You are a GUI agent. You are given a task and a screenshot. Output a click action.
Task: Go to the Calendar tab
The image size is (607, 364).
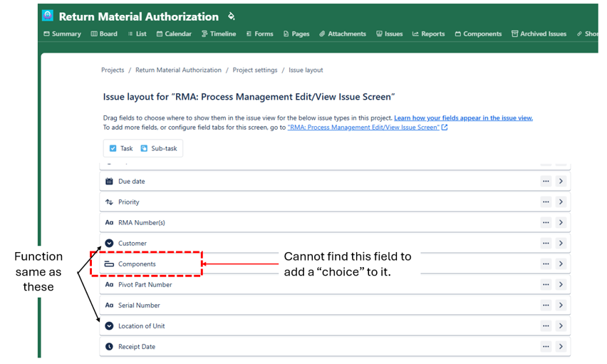click(175, 34)
